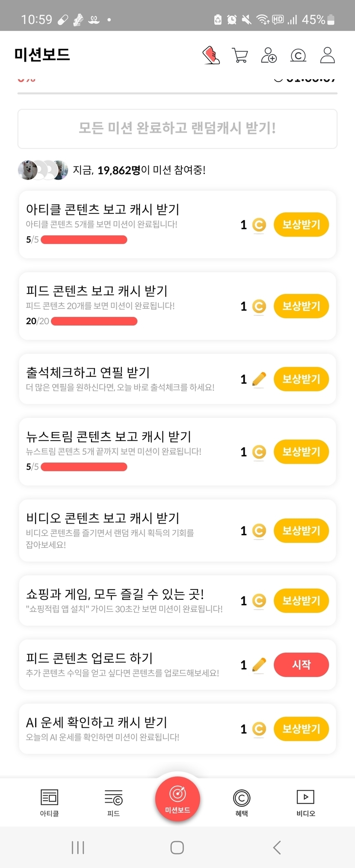The height and width of the screenshot is (868, 355).
Task: Claim reward for 뉴스트림 콘텐츠 mission
Action: (x=301, y=452)
